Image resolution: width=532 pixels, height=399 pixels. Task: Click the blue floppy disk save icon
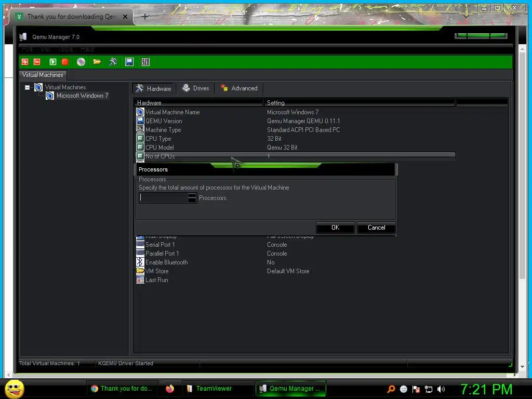(x=129, y=62)
